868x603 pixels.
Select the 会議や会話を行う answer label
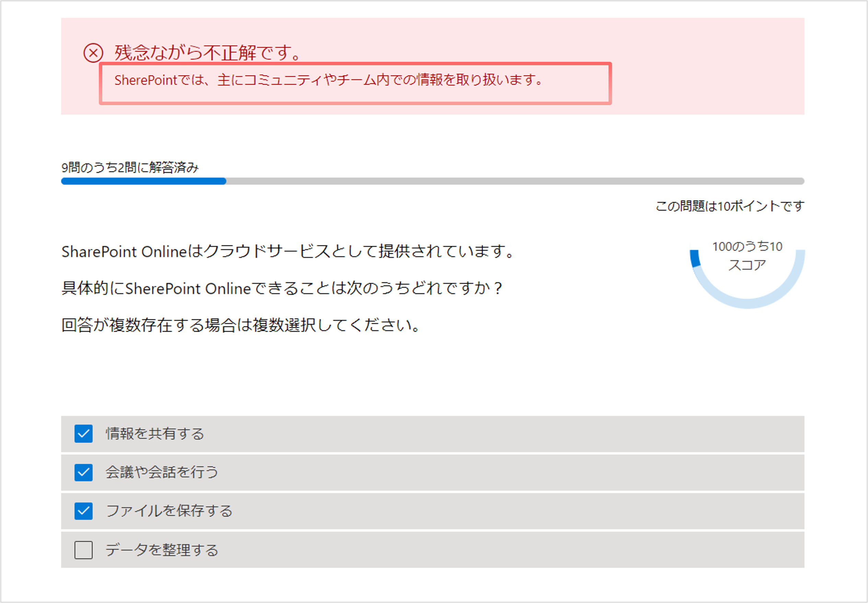pos(162,472)
